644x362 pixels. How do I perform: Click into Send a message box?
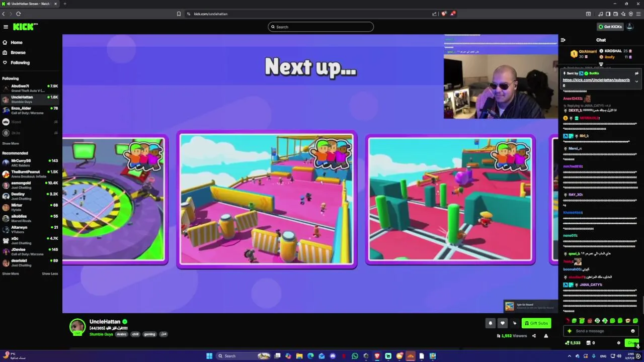(601, 331)
